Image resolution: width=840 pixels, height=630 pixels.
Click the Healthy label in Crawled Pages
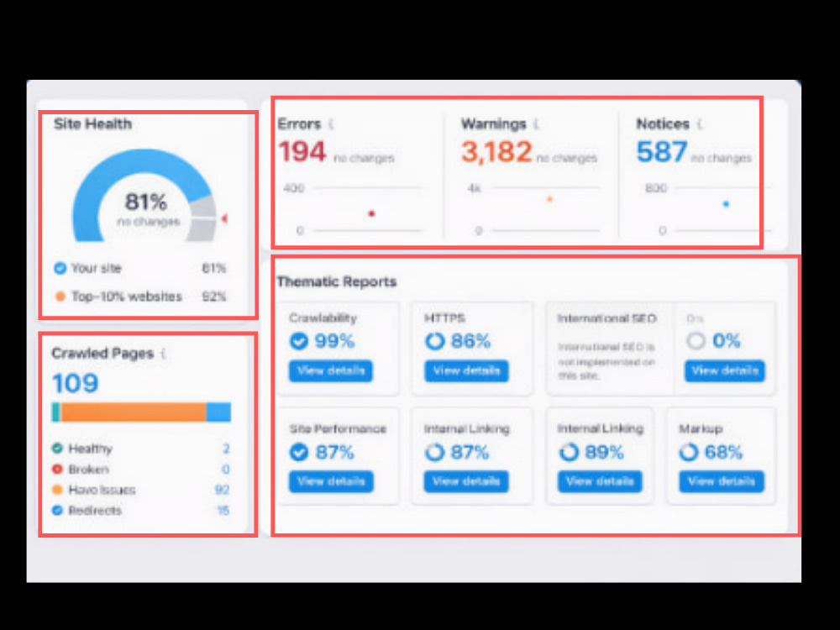point(90,449)
